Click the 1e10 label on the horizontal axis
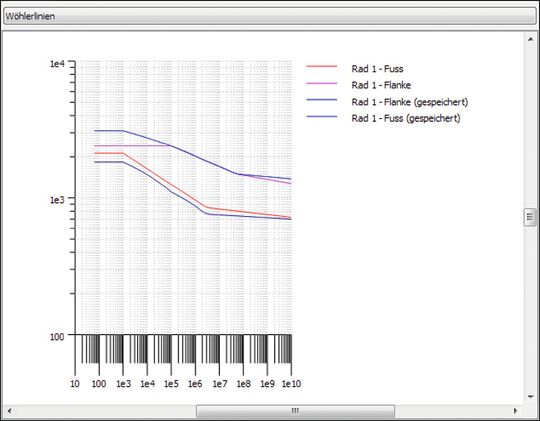Screen dimensions: 540x421 point(291,383)
